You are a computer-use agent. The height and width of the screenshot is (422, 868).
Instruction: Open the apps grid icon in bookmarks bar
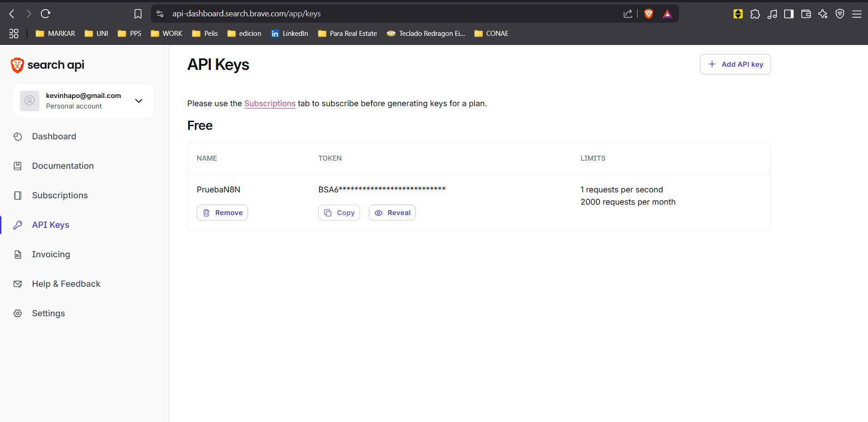coord(14,34)
